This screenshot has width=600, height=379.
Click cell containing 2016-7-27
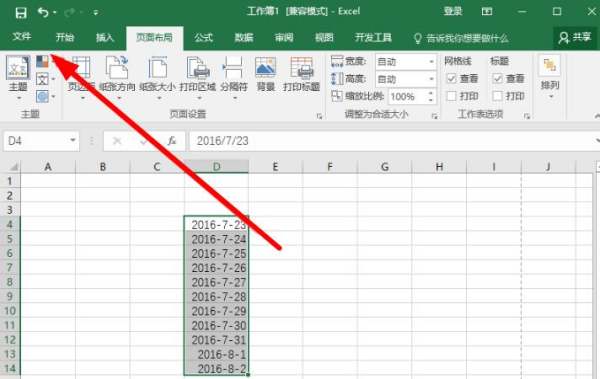click(217, 282)
